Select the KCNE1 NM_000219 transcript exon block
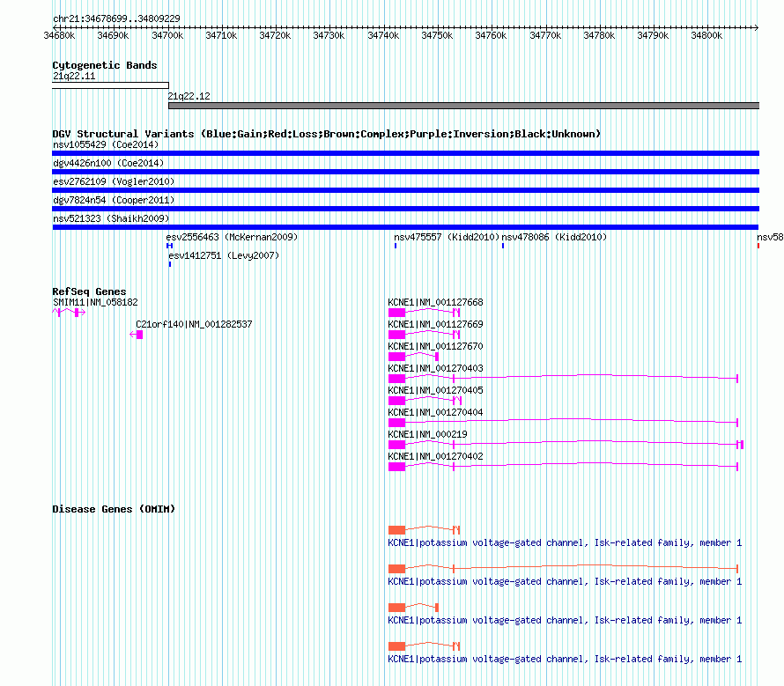The height and width of the screenshot is (686, 784). tap(397, 445)
